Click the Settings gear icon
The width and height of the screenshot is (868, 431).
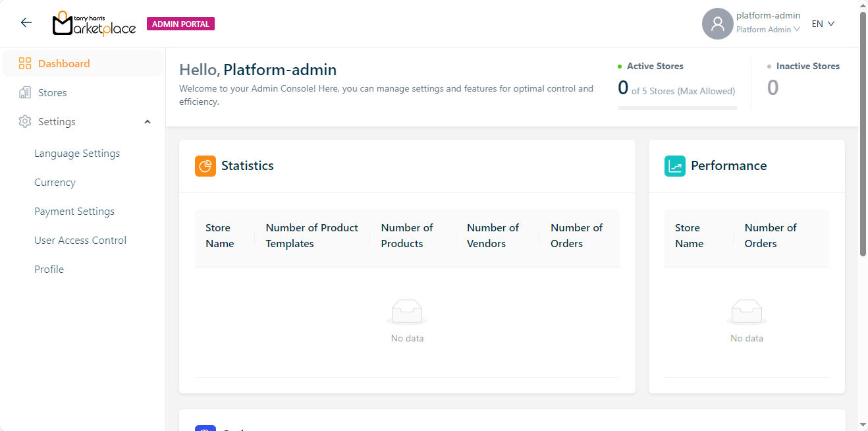[25, 122]
